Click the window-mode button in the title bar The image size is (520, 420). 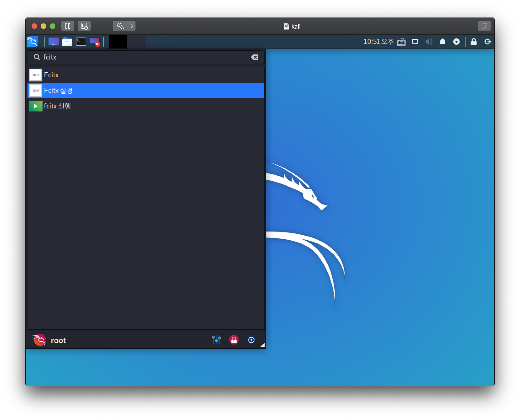(x=484, y=26)
